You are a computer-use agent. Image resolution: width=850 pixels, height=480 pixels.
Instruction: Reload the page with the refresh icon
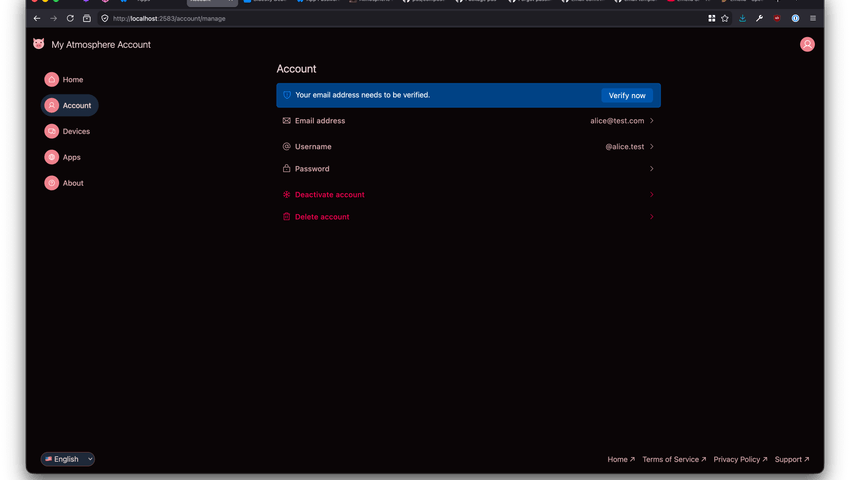[x=70, y=18]
